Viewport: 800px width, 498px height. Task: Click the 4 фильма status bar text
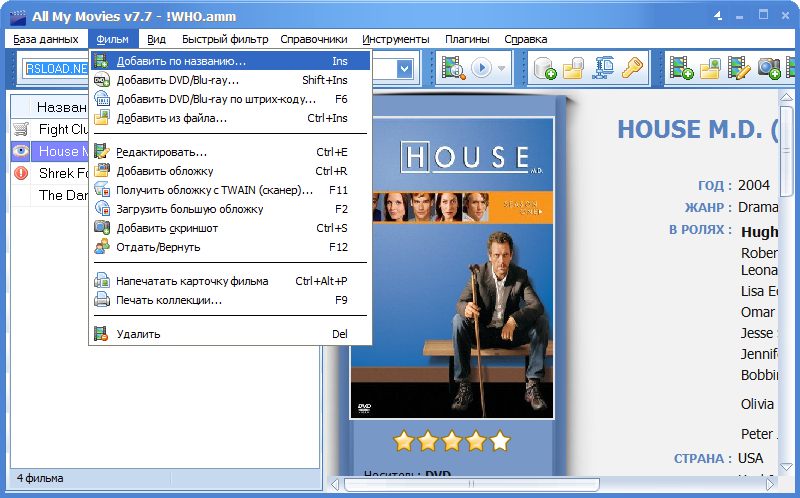40,479
